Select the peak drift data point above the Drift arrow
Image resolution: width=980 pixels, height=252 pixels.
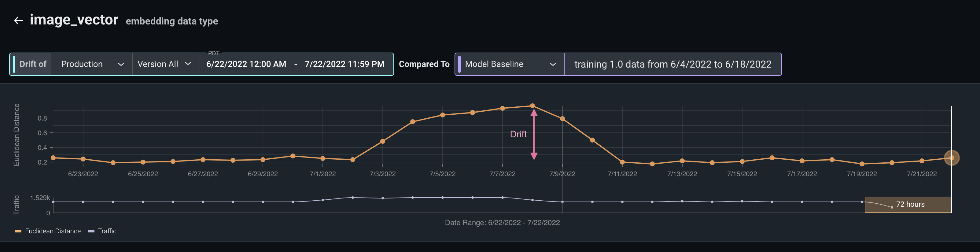click(x=532, y=106)
